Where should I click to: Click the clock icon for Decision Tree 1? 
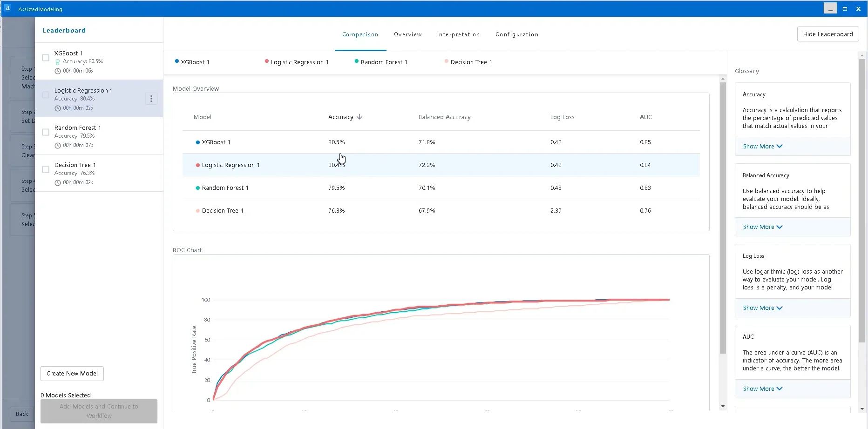pyautogui.click(x=58, y=182)
